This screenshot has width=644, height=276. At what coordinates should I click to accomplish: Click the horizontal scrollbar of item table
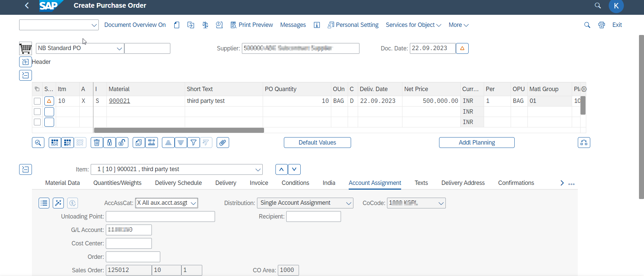pyautogui.click(x=179, y=130)
